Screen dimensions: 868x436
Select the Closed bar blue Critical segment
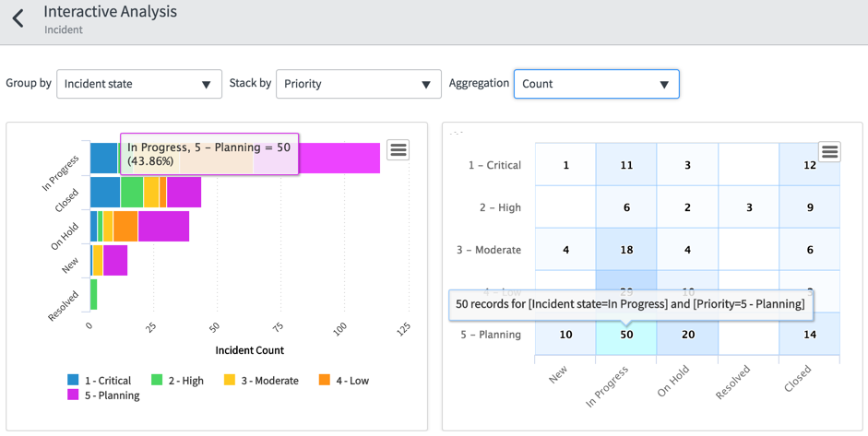click(x=105, y=192)
